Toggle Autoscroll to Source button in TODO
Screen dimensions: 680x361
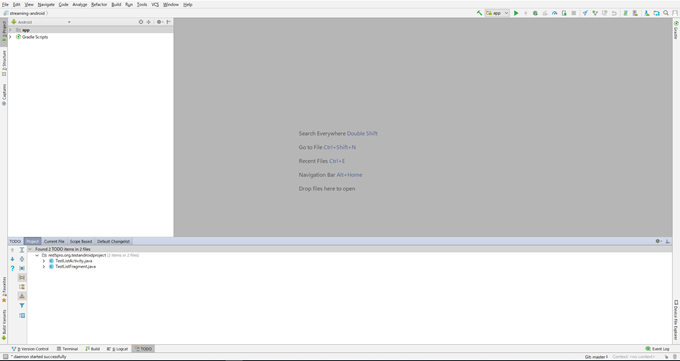(x=22, y=269)
